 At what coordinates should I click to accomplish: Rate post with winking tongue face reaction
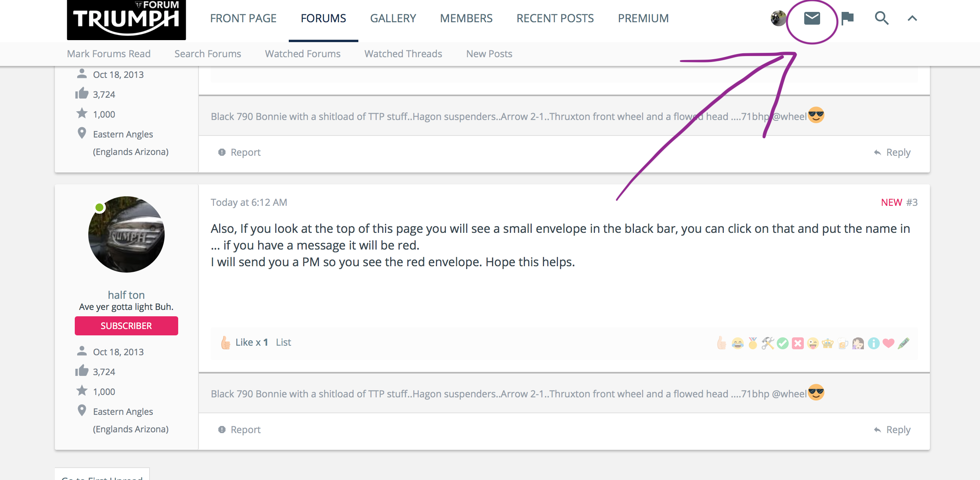813,343
